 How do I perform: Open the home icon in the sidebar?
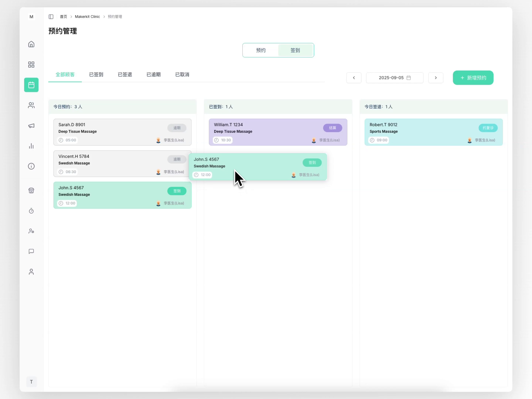[x=31, y=44]
